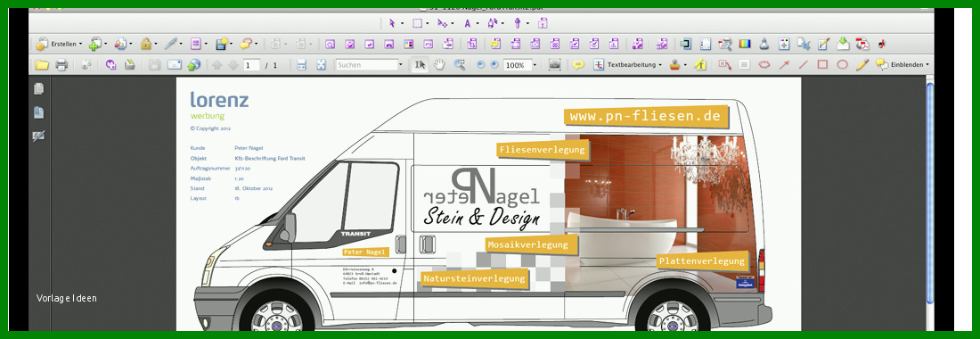Viewport: 980px width, 339px height.
Task: Open a file via folder icon
Action: tap(42, 65)
